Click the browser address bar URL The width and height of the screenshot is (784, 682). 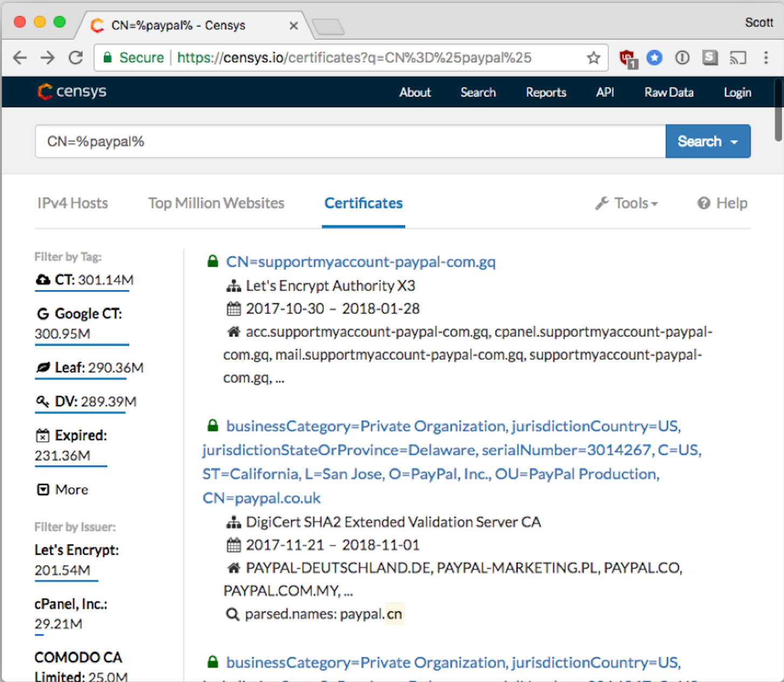click(x=354, y=58)
